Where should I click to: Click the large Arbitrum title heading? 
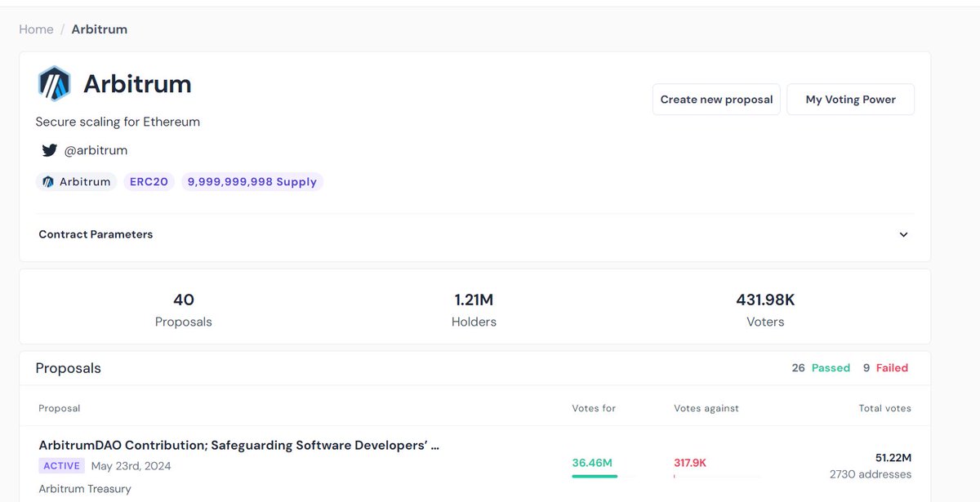pos(137,84)
